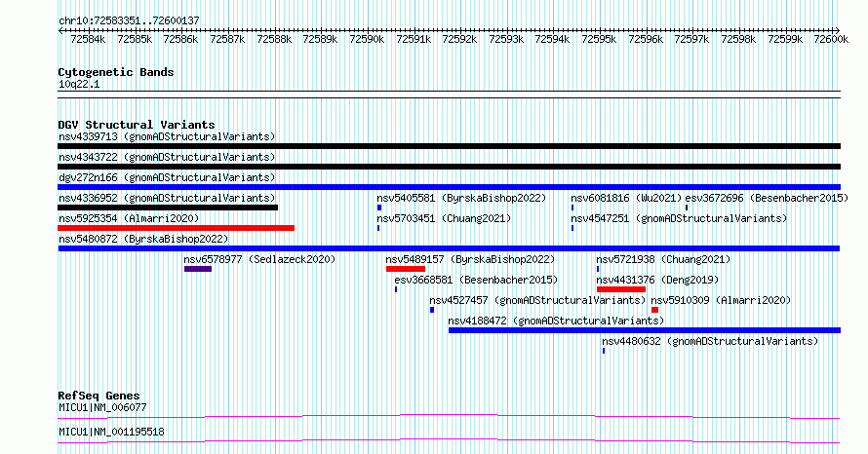This screenshot has height=454, width=868.
Task: Click nsv5910309 (Almarri2020) label
Action: click(721, 300)
